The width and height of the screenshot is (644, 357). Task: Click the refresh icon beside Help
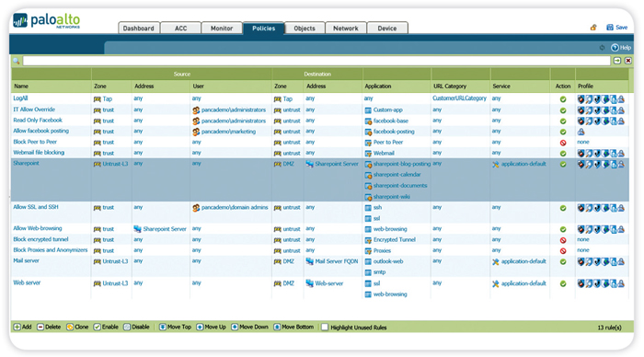[602, 48]
